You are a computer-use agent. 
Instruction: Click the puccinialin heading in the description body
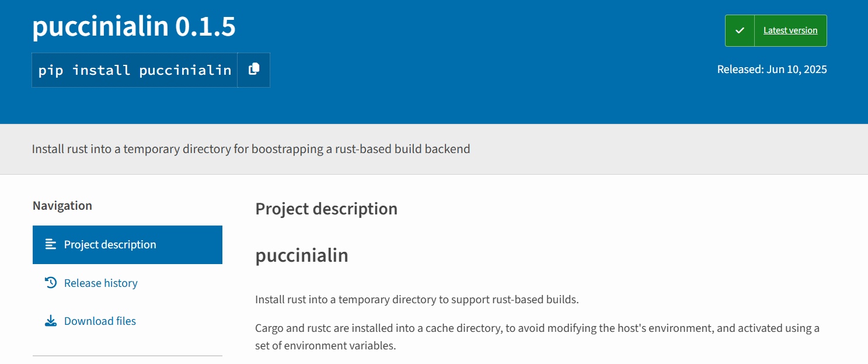302,255
